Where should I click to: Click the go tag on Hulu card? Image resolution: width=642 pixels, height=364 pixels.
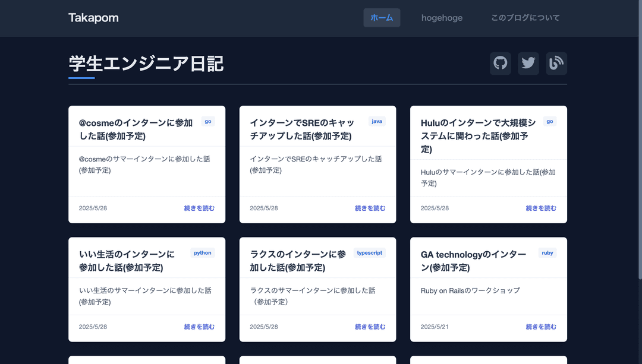(550, 122)
